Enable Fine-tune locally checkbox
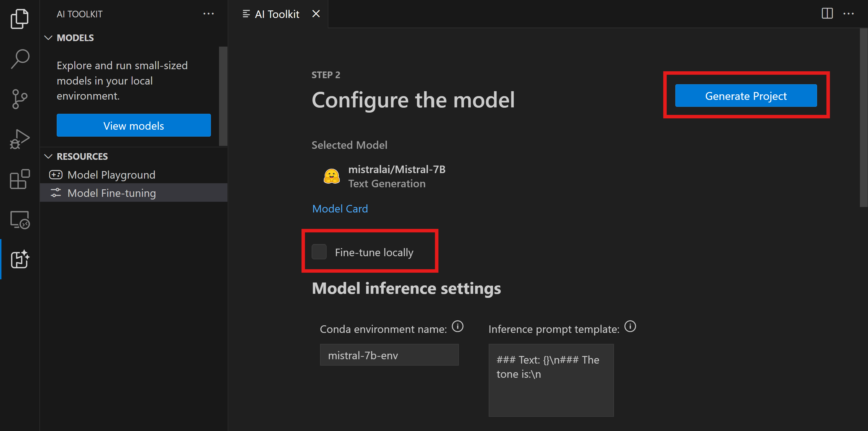Image resolution: width=868 pixels, height=431 pixels. pos(319,252)
